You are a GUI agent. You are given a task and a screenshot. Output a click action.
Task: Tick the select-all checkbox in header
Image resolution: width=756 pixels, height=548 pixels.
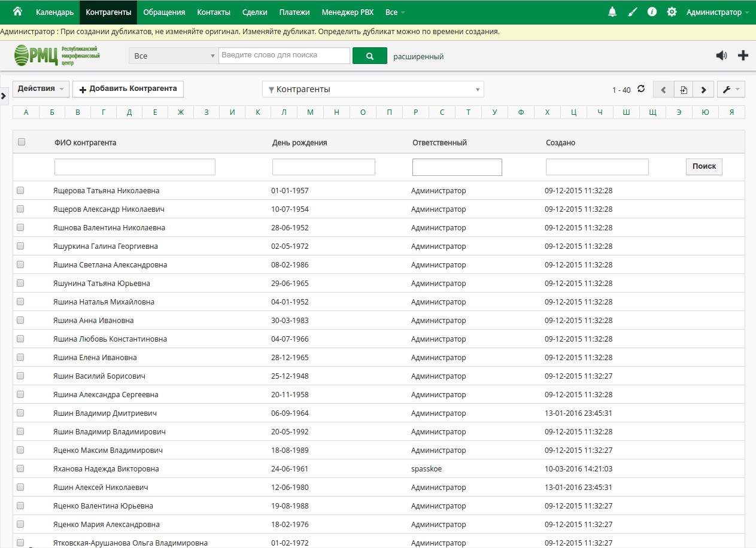(x=22, y=142)
